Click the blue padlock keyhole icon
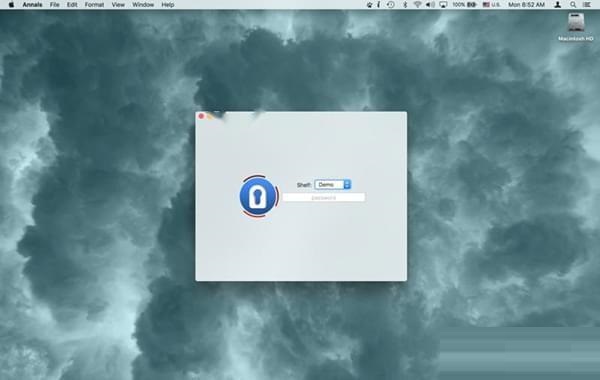 (258, 196)
